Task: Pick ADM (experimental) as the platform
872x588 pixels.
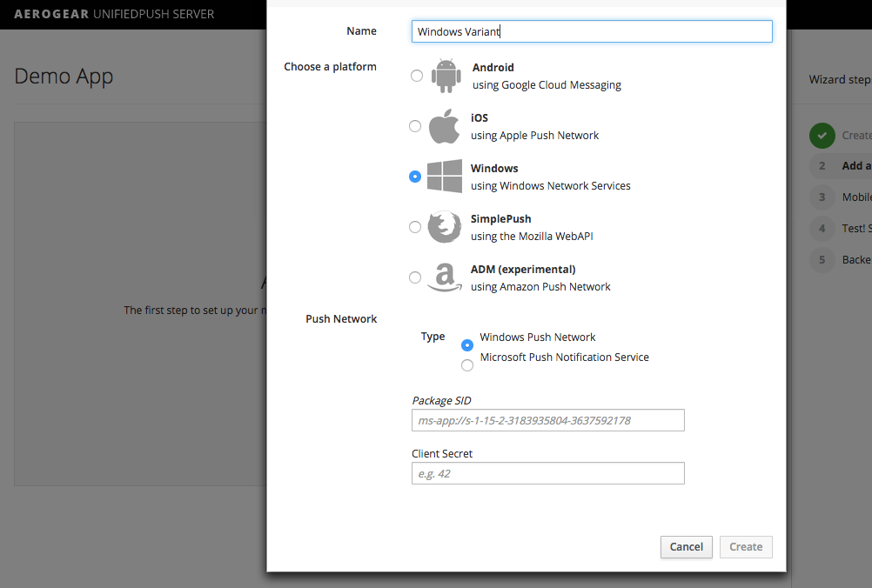Action: point(415,277)
